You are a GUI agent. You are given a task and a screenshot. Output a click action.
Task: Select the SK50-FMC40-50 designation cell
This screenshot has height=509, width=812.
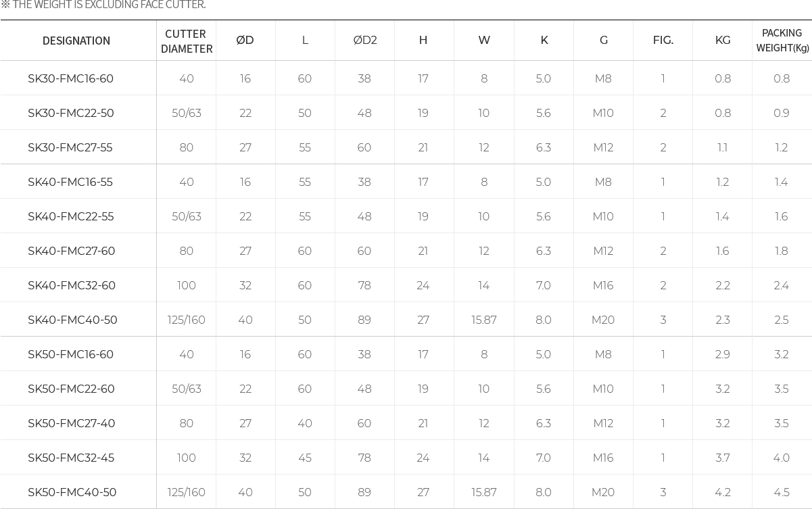coord(72,492)
